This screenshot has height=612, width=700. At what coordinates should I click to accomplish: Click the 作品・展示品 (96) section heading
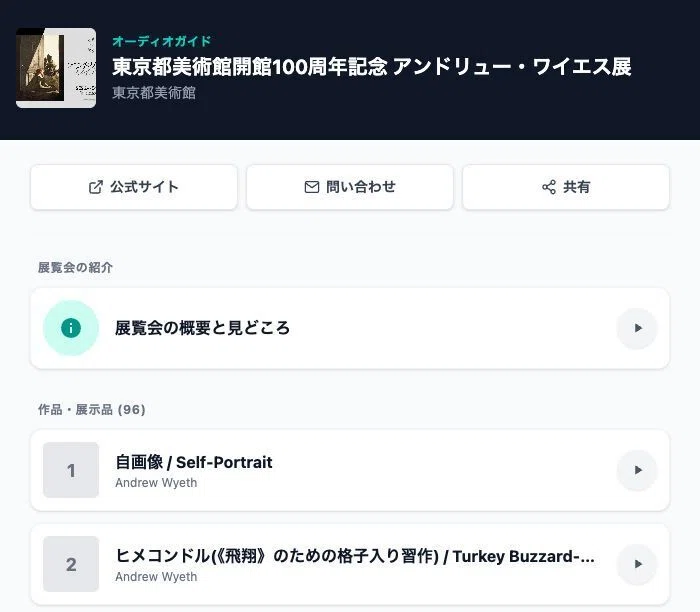coord(92,409)
